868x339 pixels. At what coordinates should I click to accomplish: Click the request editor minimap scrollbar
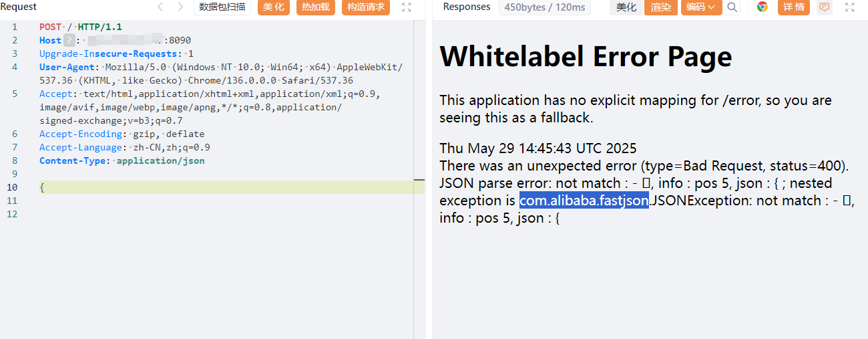pos(419,180)
